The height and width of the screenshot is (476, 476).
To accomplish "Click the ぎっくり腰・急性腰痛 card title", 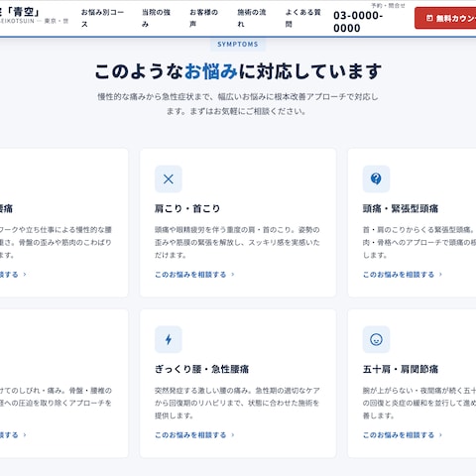I will (x=201, y=369).
